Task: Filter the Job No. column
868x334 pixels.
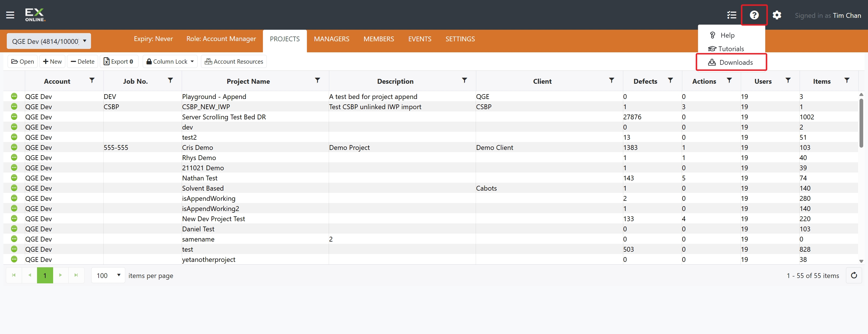Action: [x=170, y=80]
